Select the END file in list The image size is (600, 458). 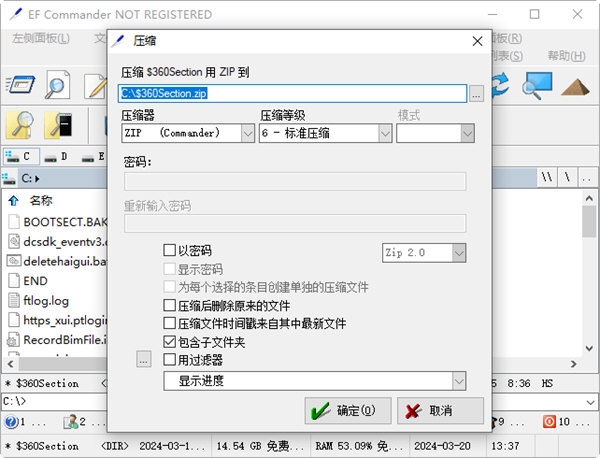(36, 281)
